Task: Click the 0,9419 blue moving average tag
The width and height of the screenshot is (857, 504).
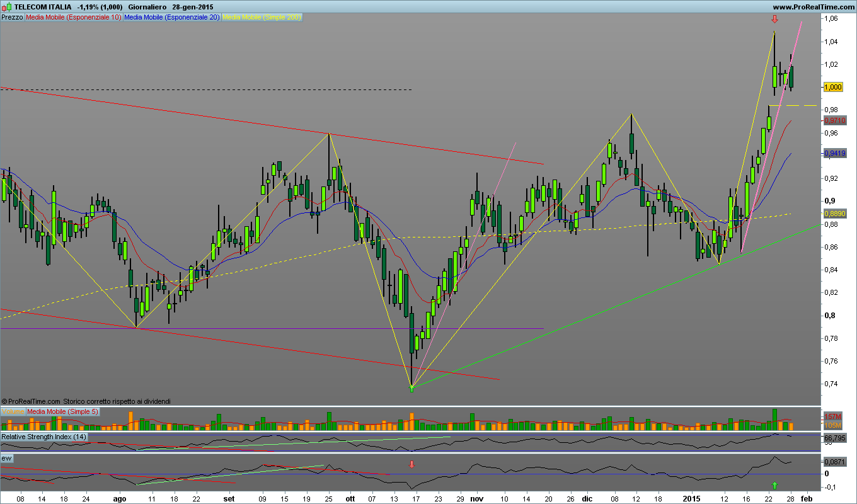Action: (x=834, y=153)
